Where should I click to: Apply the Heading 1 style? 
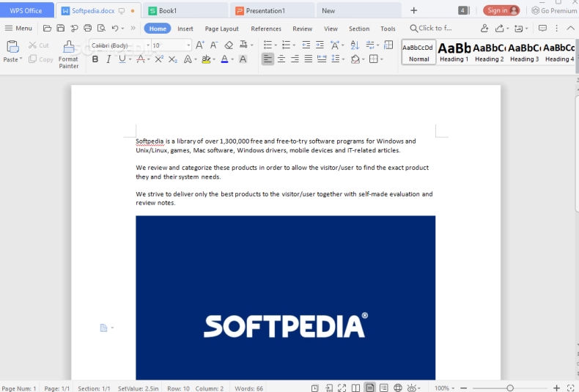[x=454, y=52]
